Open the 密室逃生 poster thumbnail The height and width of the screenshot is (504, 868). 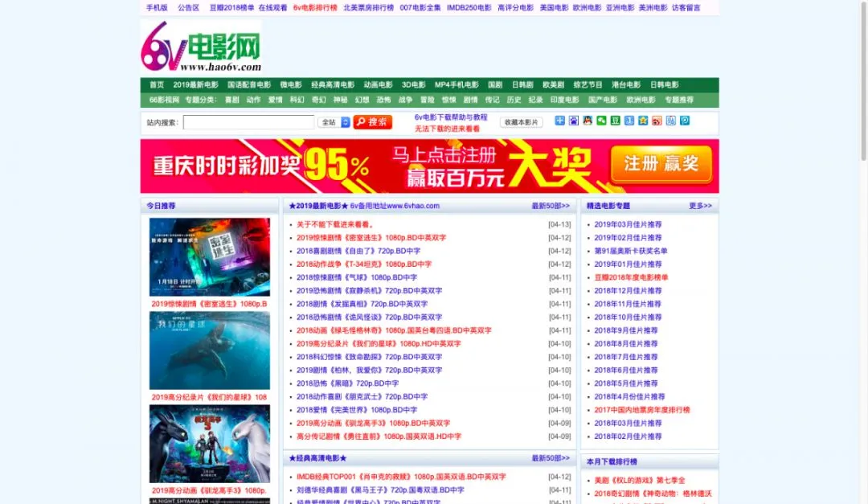pos(210,257)
